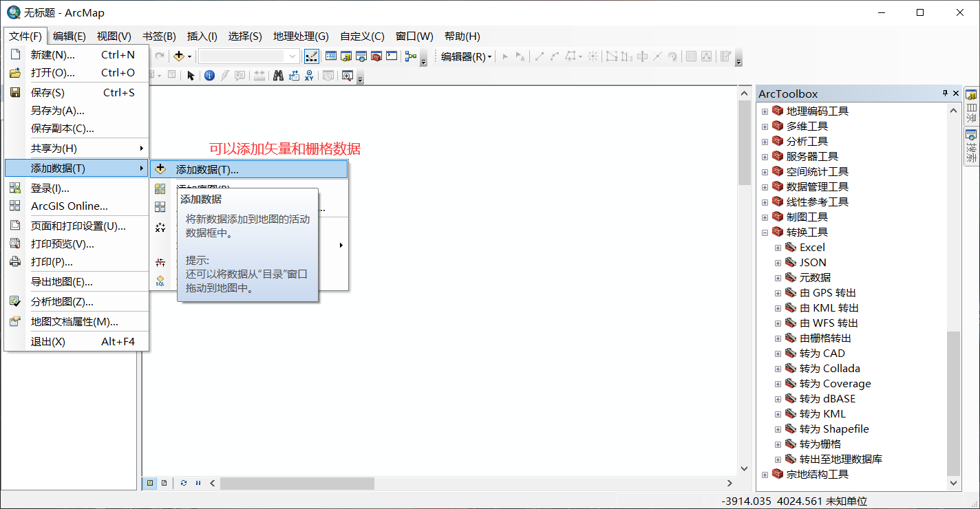The image size is (980, 509).
Task: Click the ArcToolbox scrollbar up arrow
Action: point(953,110)
